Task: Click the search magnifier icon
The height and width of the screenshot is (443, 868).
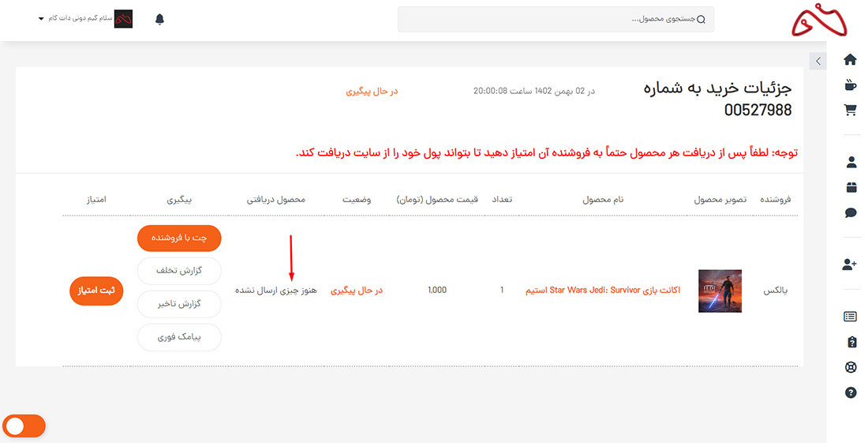Action: 701,20
